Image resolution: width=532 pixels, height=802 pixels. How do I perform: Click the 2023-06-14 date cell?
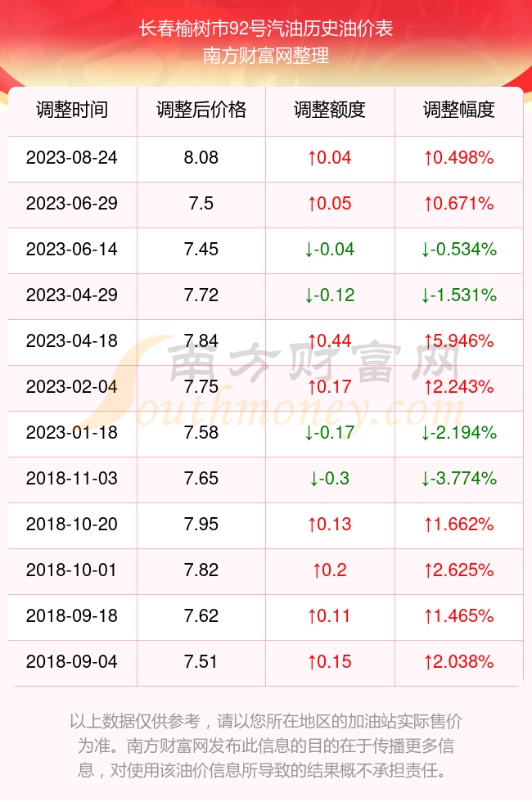[72, 249]
